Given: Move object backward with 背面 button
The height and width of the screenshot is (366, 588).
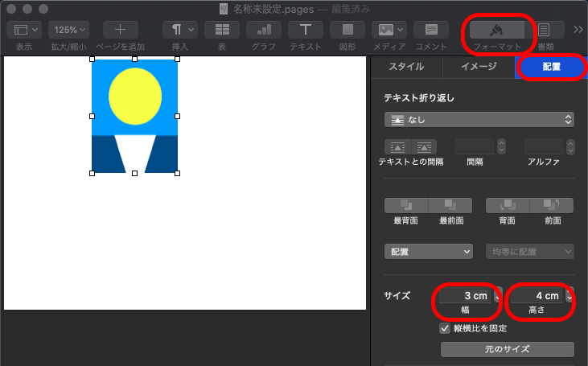Looking at the screenshot, I should [x=508, y=205].
